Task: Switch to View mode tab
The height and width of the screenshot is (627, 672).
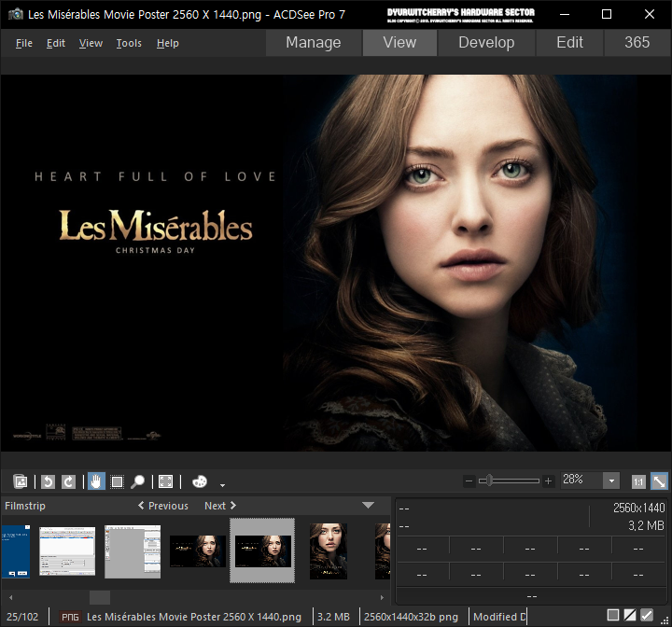Action: coord(399,42)
